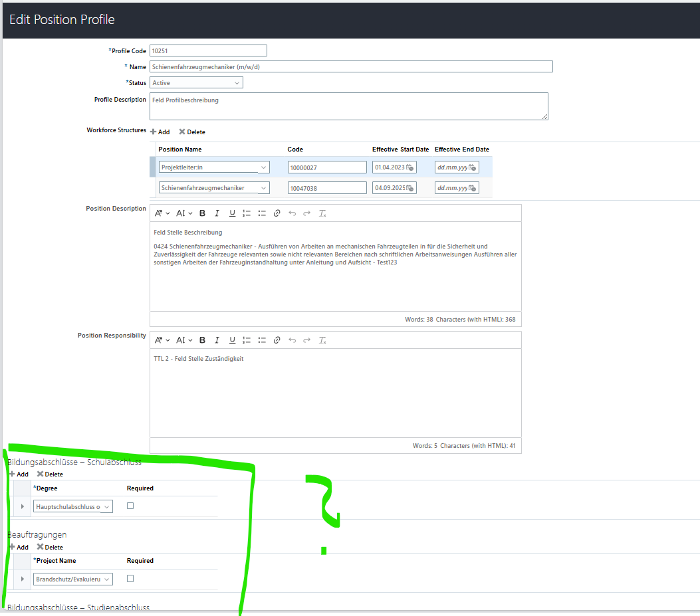Clear formatting in Position Responsibility editor
700x616 pixels.
322,340
